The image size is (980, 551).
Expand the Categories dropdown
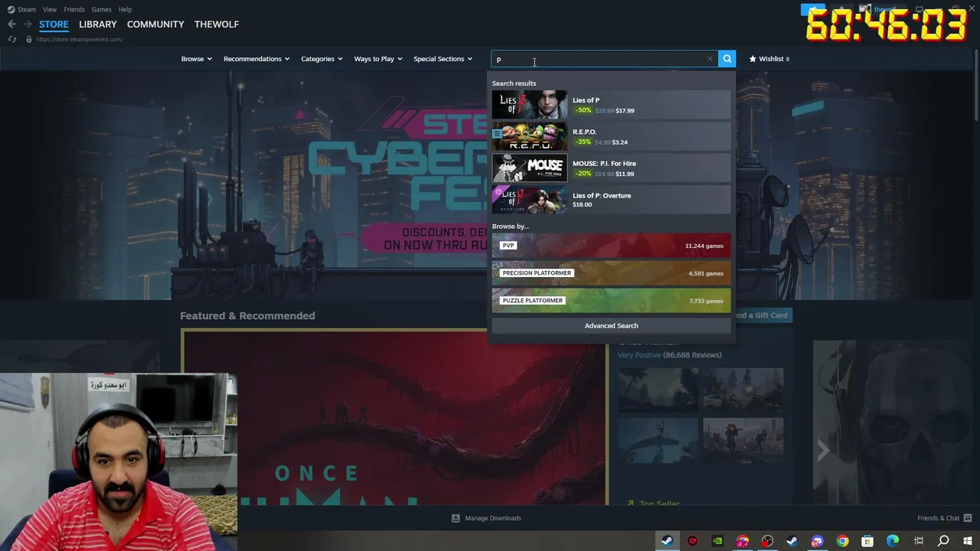point(322,59)
